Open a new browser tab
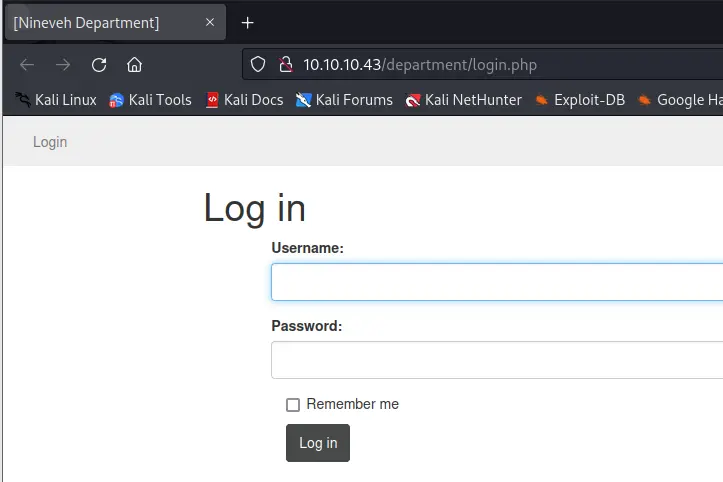This screenshot has width=723, height=482. (x=248, y=22)
